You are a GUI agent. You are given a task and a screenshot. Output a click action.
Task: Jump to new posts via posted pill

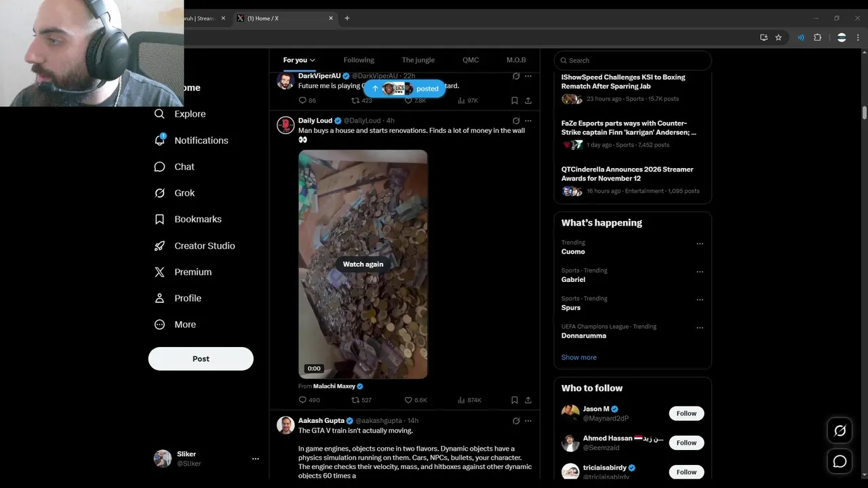405,89
